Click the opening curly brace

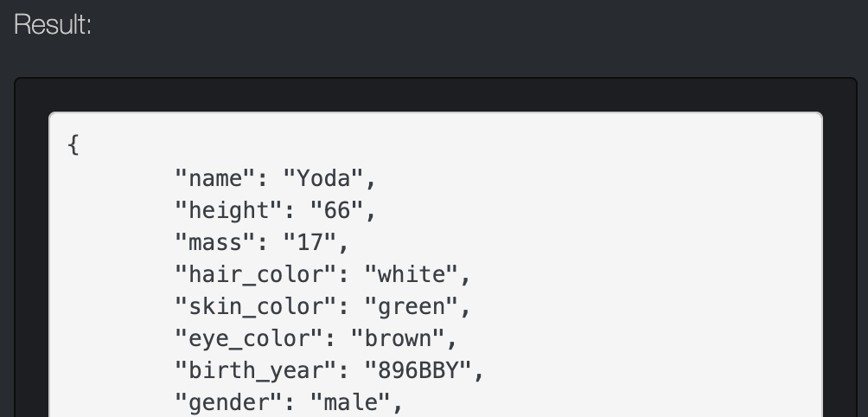tap(73, 144)
